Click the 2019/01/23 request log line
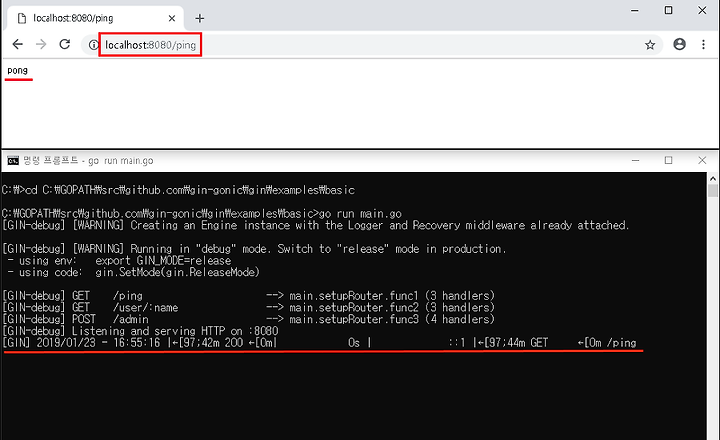Image resolution: width=720 pixels, height=440 pixels. [x=320, y=343]
